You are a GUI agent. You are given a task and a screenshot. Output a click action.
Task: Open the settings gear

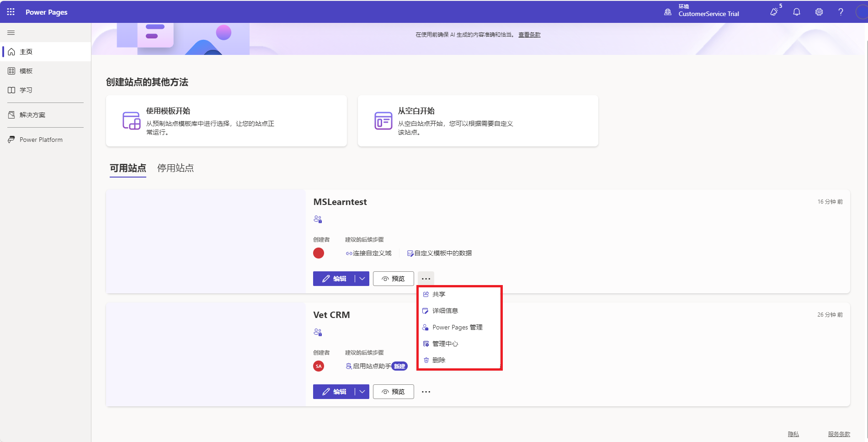coord(819,12)
